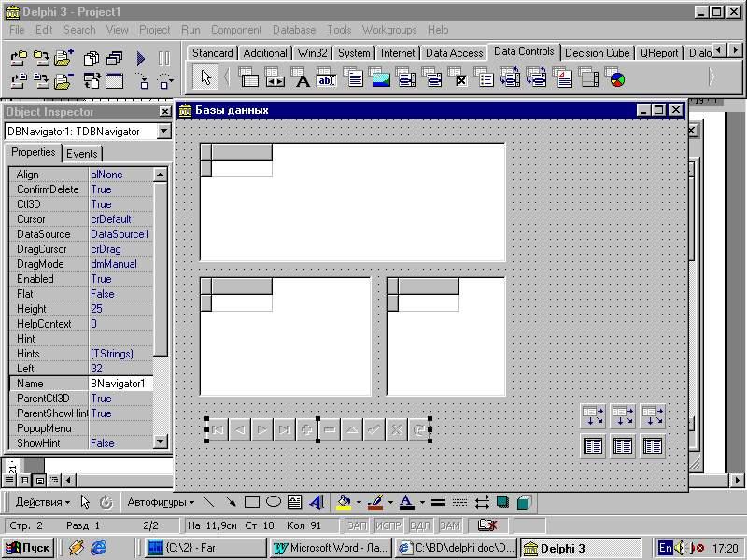Open the Действия drawing menu

click(x=42, y=502)
